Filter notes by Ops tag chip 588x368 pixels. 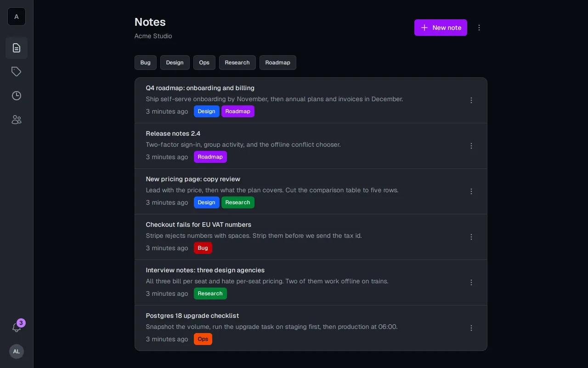pyautogui.click(x=204, y=63)
